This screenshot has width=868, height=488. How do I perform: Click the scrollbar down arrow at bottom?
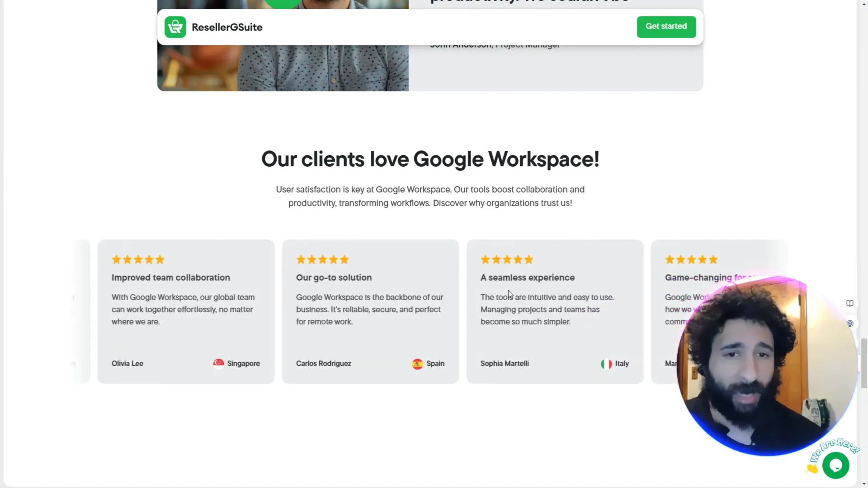tap(864, 484)
